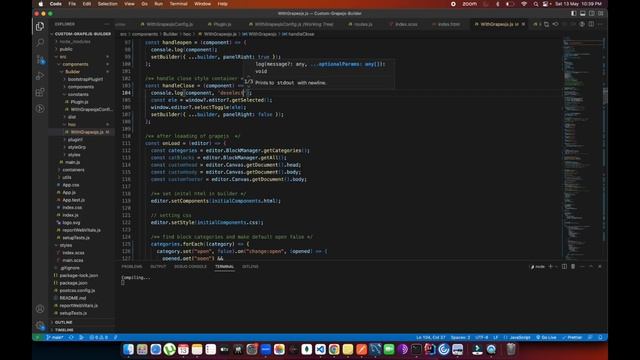
Task: Open new terminal launch profile dropdown
Action: point(556,267)
